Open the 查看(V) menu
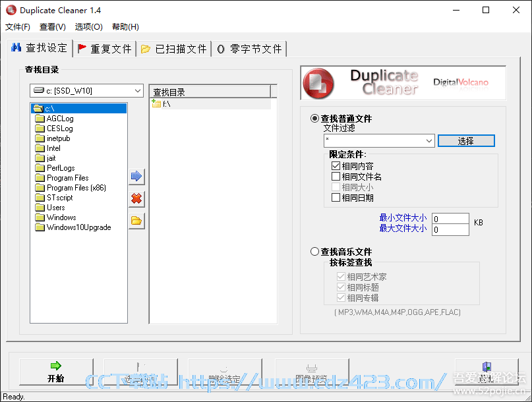Image resolution: width=532 pixels, height=402 pixels. (53, 27)
